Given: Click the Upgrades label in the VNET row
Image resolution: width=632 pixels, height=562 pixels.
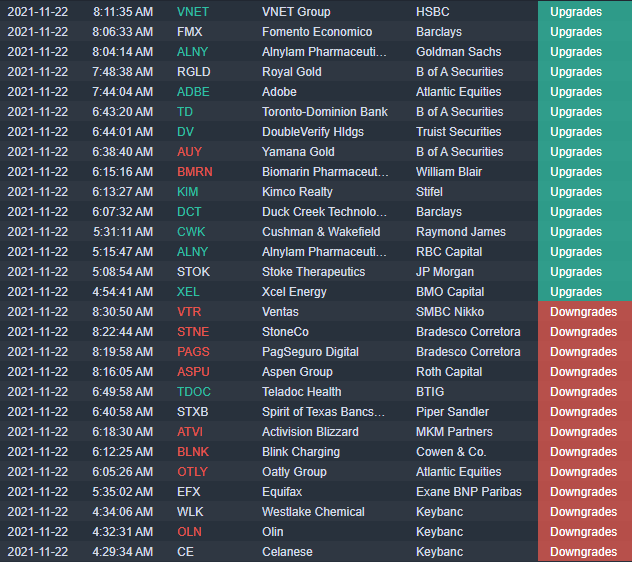Looking at the screenshot, I should tap(576, 12).
